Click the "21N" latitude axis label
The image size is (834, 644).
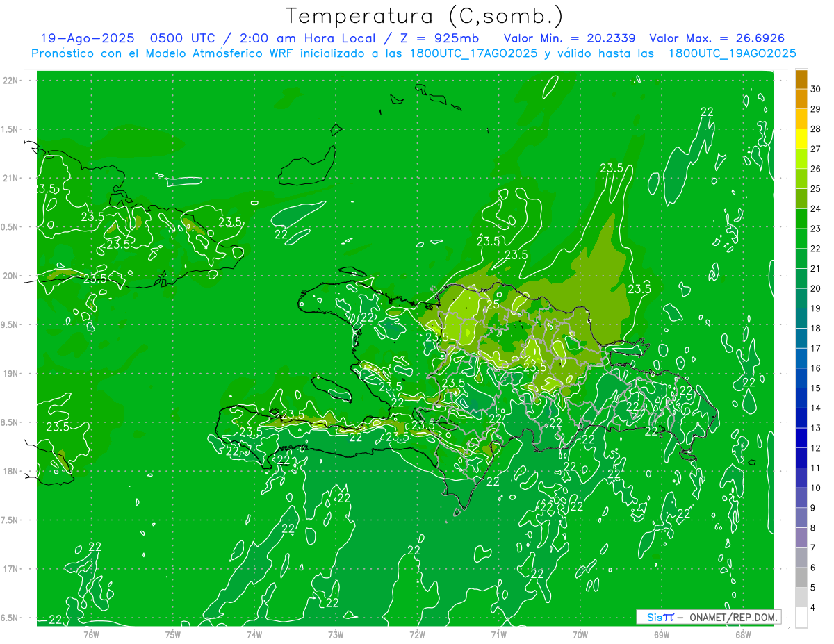[x=12, y=178]
